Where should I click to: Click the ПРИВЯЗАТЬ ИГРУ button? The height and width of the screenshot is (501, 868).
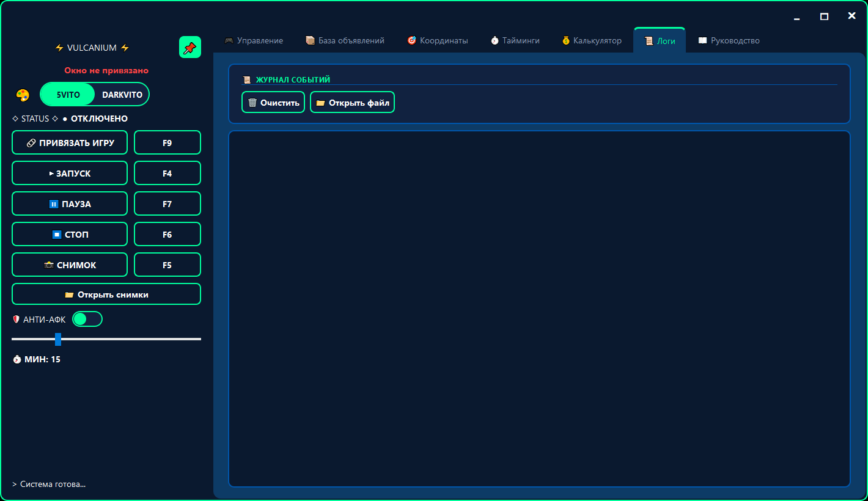[70, 142]
